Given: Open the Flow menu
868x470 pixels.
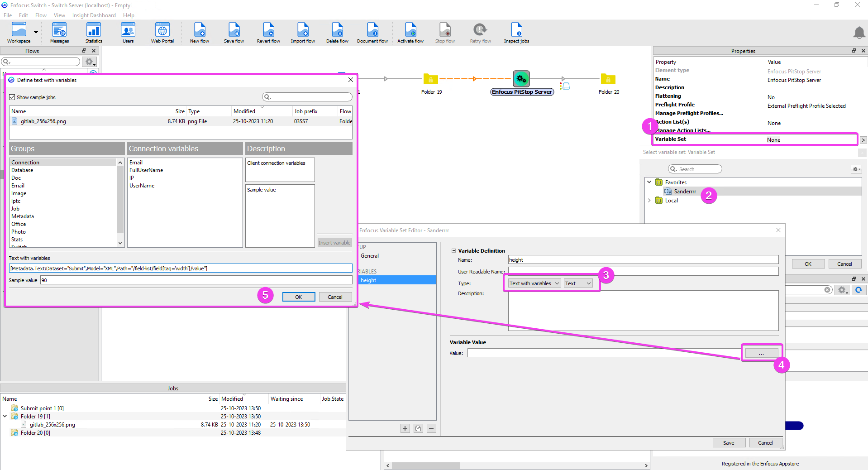Looking at the screenshot, I should pyautogui.click(x=41, y=15).
